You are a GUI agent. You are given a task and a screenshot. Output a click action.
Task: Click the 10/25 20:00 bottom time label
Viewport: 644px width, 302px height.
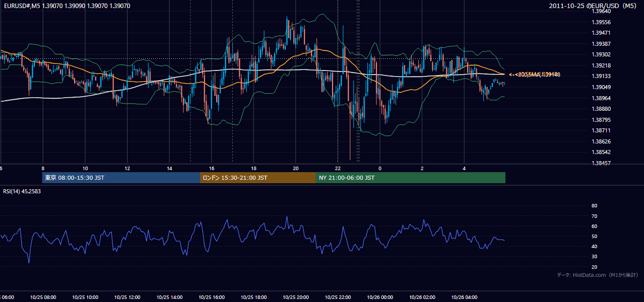296,297
